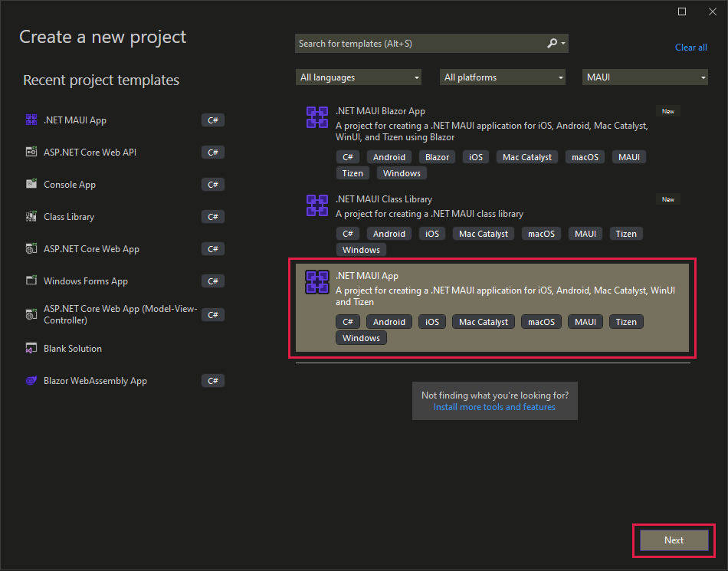The image size is (728, 571).
Task: Click the search magnifier icon
Action: (552, 43)
